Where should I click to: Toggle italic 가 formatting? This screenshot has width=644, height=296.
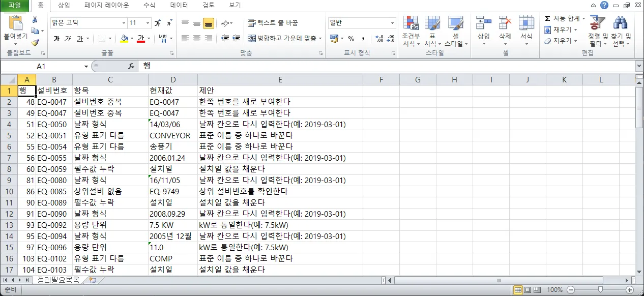[x=68, y=39]
